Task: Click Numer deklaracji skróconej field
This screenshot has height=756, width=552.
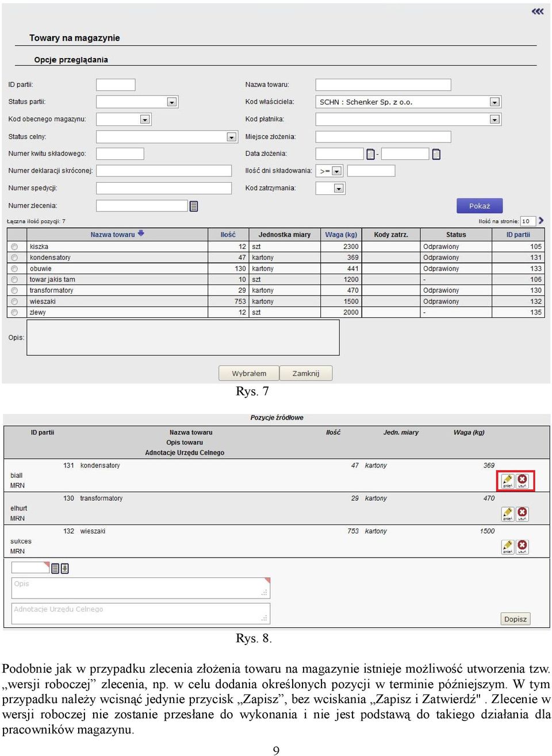Action: tap(164, 171)
